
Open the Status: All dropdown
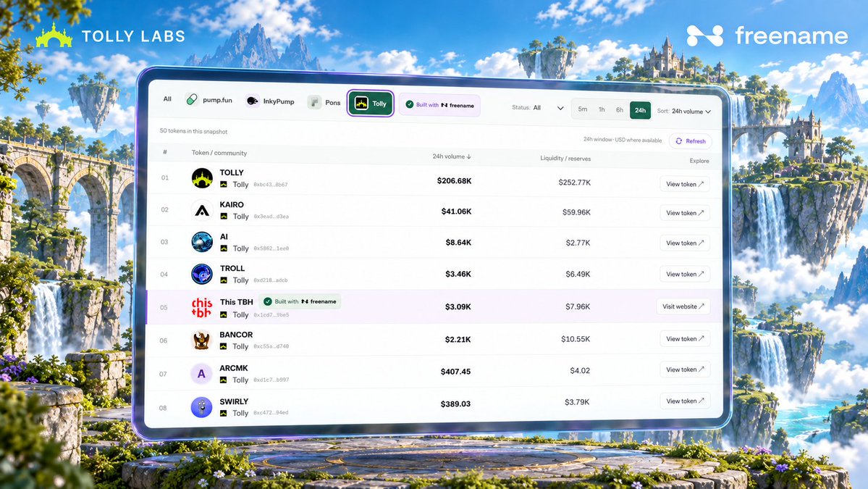537,107
